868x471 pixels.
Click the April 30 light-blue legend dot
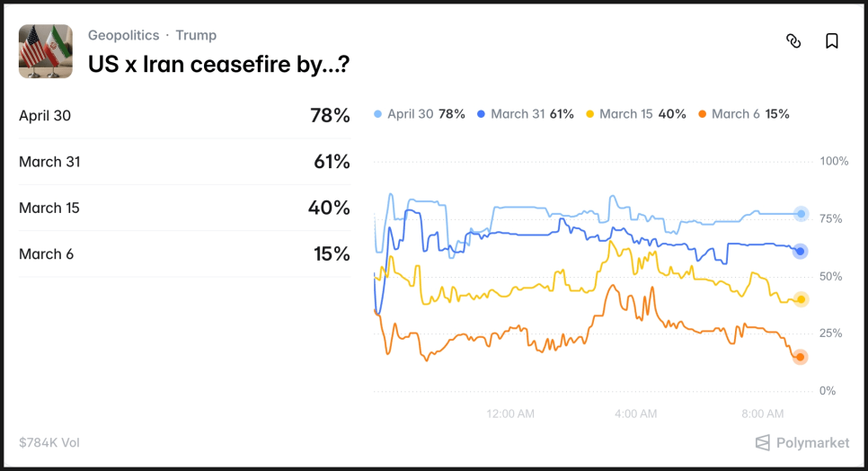(377, 114)
